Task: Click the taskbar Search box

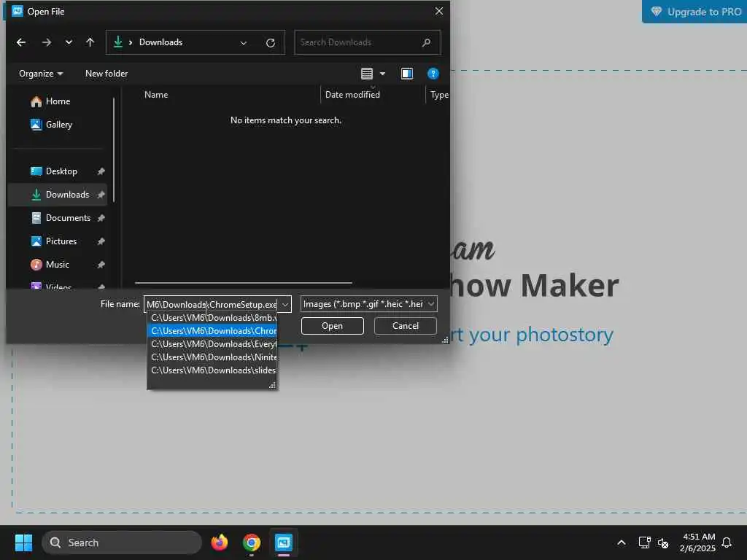Action: pos(122,542)
